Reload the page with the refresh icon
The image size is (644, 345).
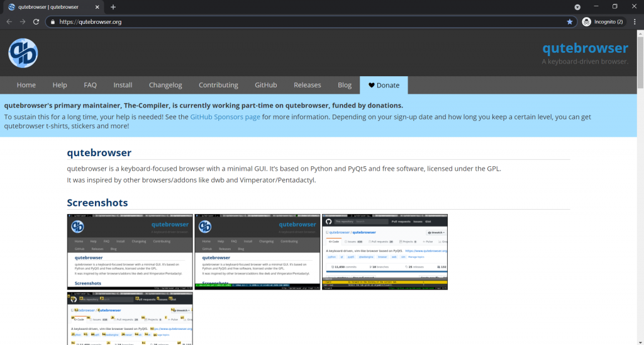[36, 21]
